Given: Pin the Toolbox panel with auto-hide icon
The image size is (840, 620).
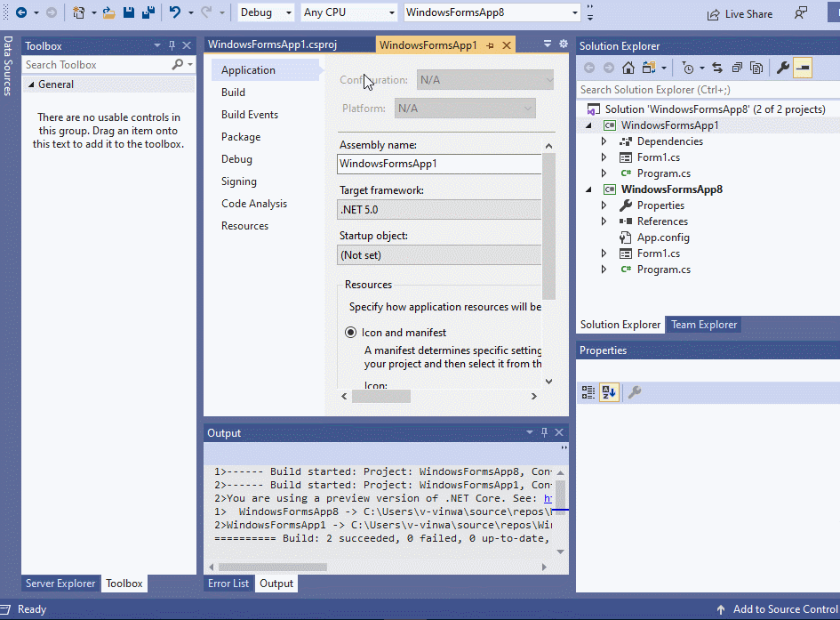Looking at the screenshot, I should [172, 45].
